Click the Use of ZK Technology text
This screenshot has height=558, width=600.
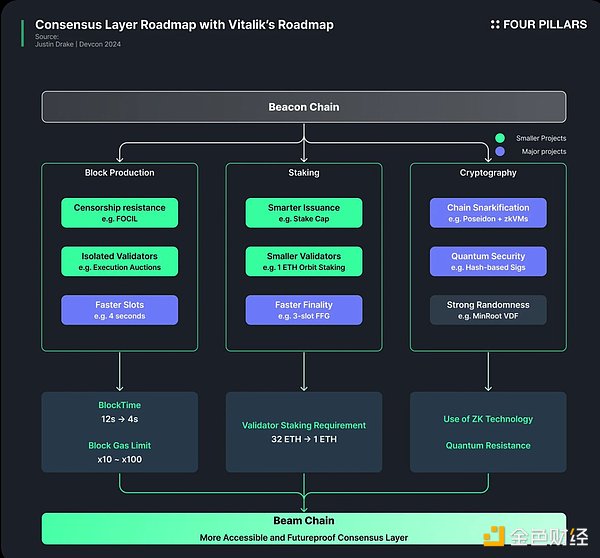[x=488, y=419]
